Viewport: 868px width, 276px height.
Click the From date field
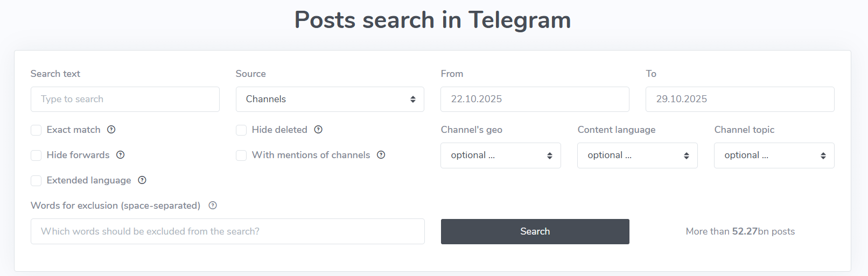[x=535, y=99]
